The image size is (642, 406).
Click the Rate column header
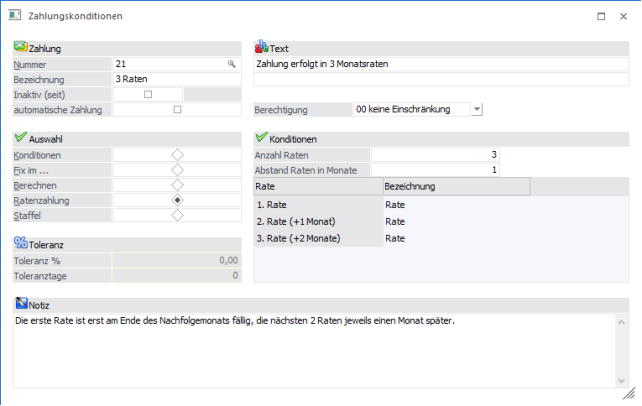pos(318,186)
